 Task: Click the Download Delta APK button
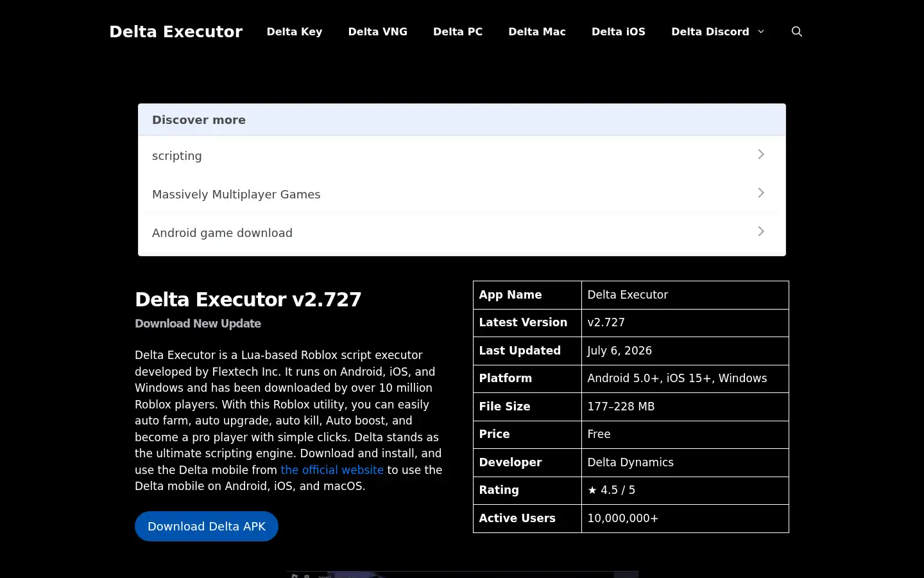click(207, 526)
